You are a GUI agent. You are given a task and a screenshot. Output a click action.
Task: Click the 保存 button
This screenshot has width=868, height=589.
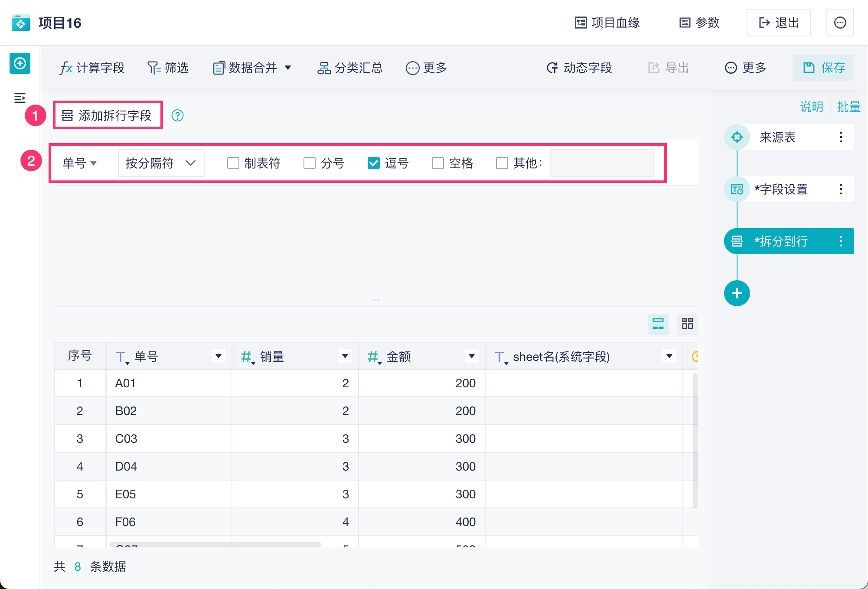click(x=823, y=68)
